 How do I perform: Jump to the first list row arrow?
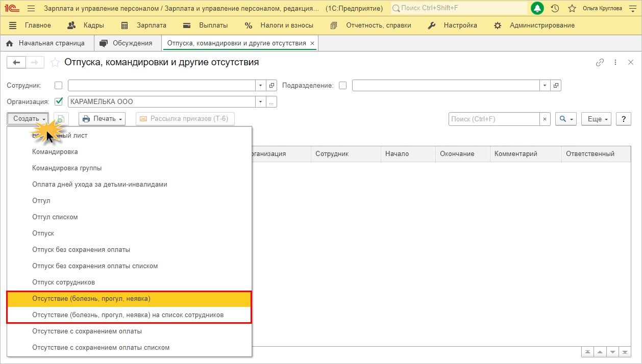click(x=588, y=352)
